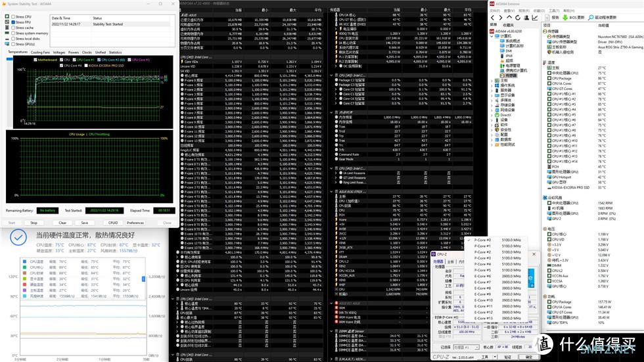Select 系统概述 item under 计算机
Screen dimensions: 644x362
tap(510, 41)
